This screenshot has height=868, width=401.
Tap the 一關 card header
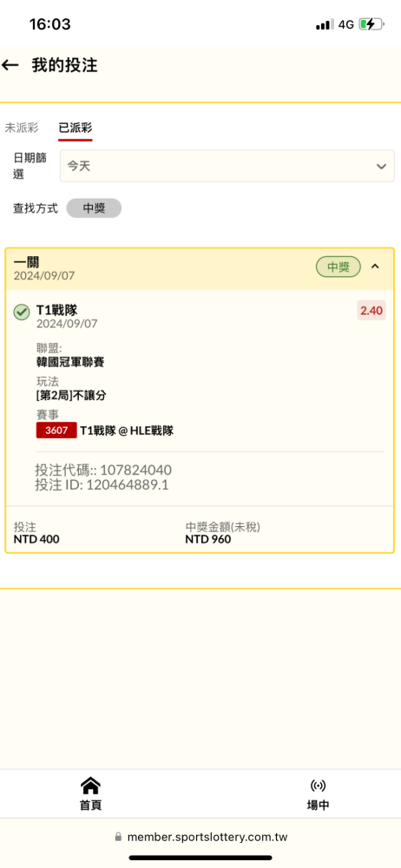200,268
